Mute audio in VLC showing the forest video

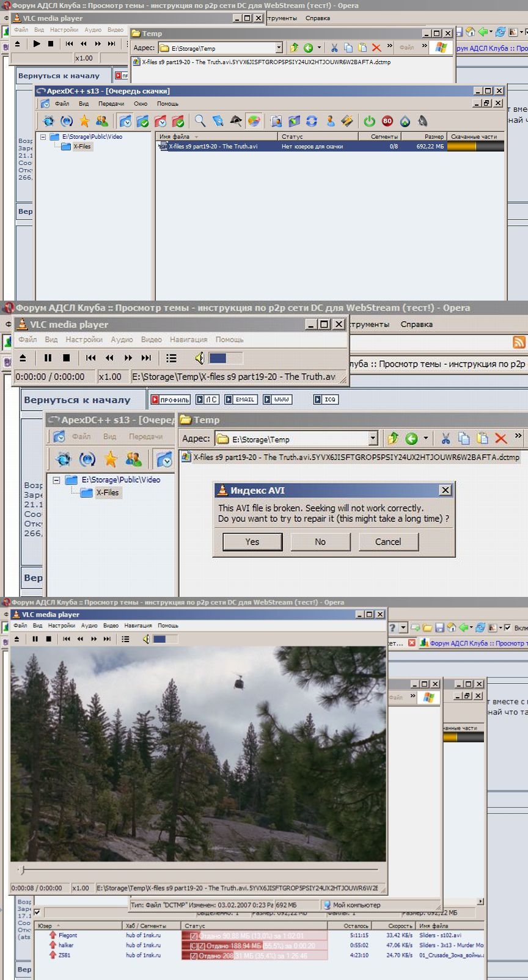click(146, 639)
